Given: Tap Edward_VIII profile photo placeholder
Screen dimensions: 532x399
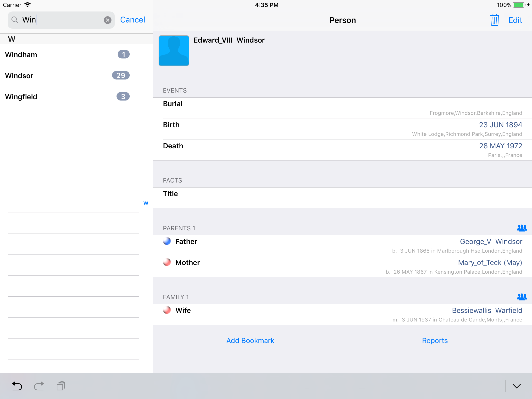Looking at the screenshot, I should click(x=174, y=51).
